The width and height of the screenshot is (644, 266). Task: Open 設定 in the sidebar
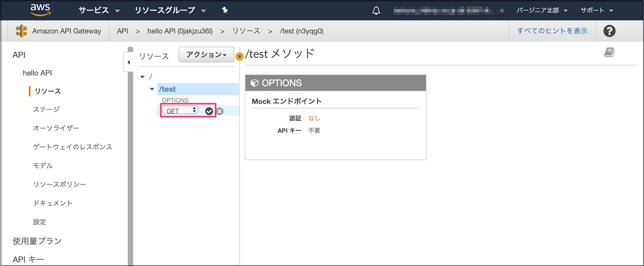[40, 222]
